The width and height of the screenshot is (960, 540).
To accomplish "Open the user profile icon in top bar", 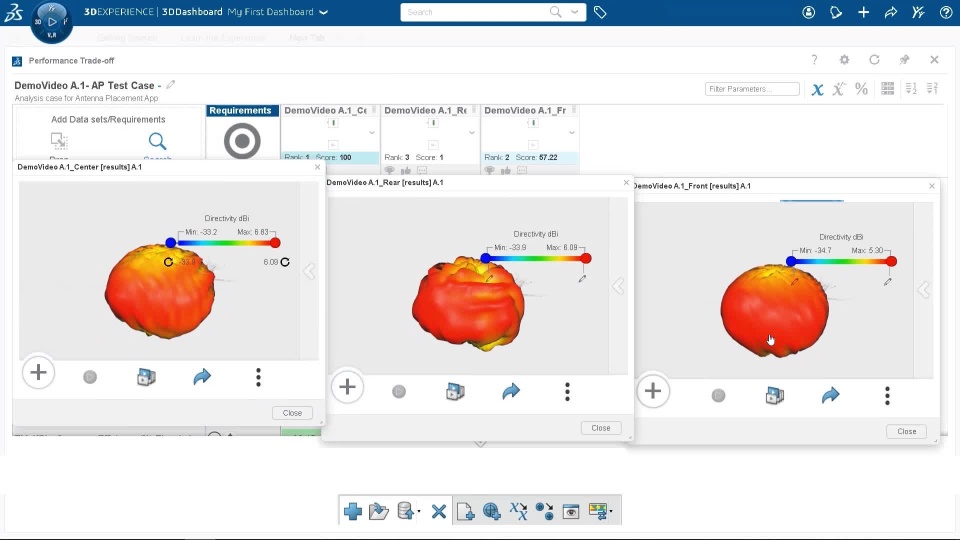I will [808, 12].
